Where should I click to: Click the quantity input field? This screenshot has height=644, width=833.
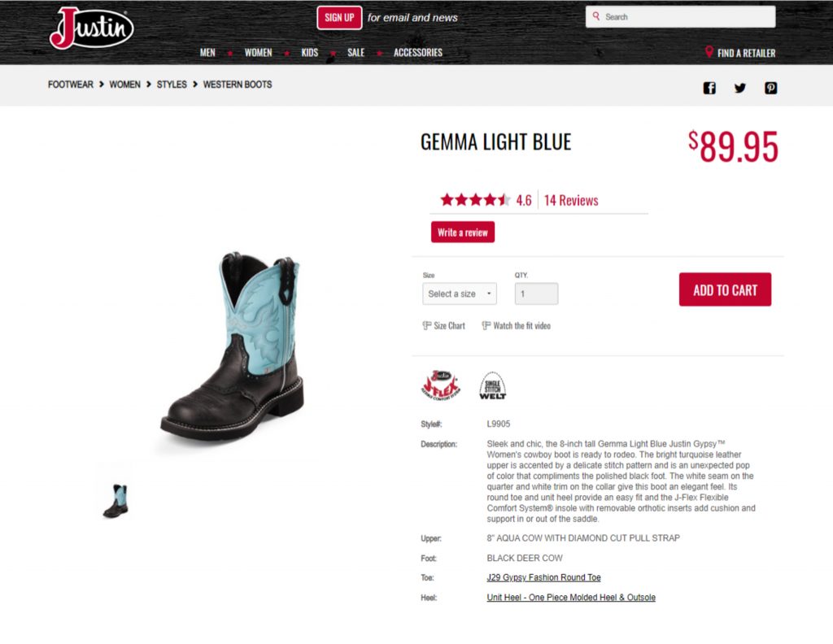point(536,294)
